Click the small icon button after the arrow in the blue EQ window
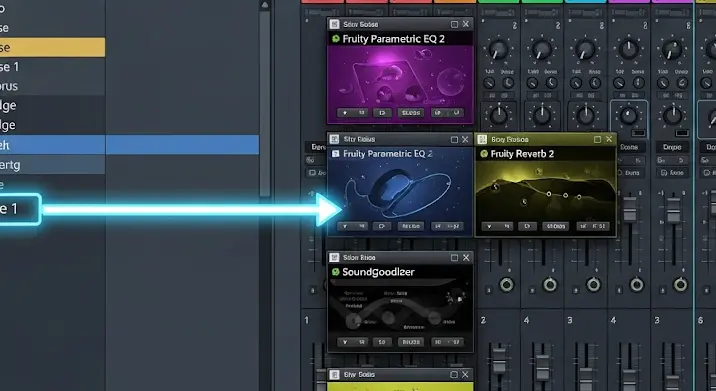Viewport: 716px width, 391px height. click(382, 226)
